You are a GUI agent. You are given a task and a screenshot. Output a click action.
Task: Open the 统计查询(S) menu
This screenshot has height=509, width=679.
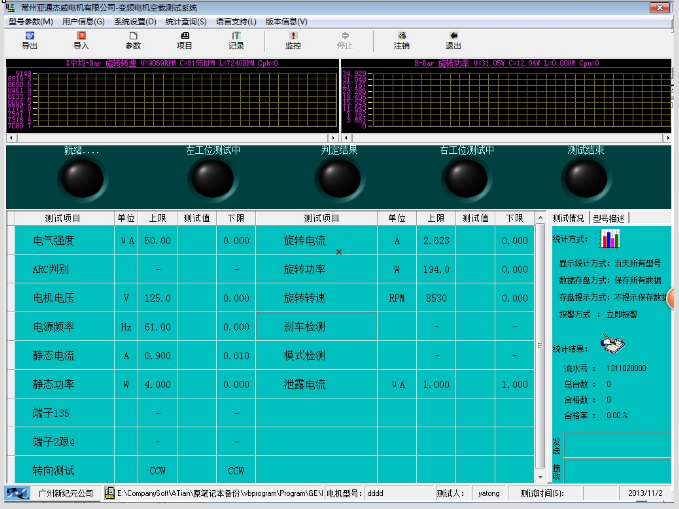click(x=185, y=21)
